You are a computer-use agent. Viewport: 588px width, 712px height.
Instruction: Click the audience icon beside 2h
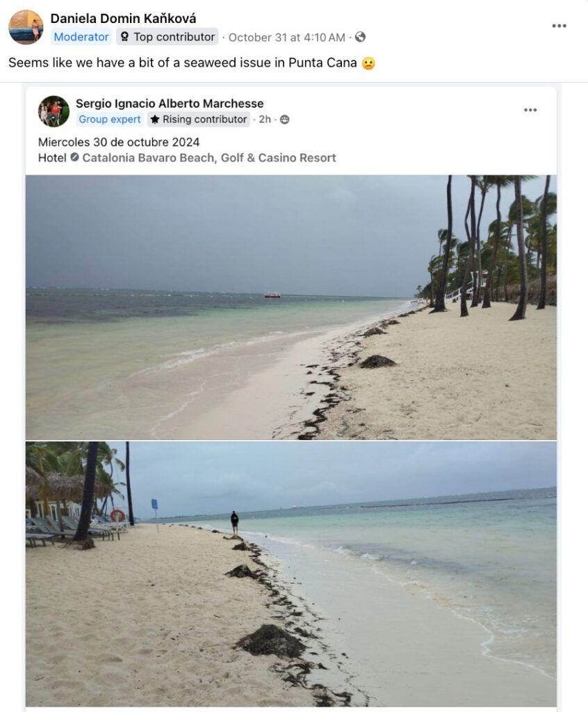[x=284, y=120]
